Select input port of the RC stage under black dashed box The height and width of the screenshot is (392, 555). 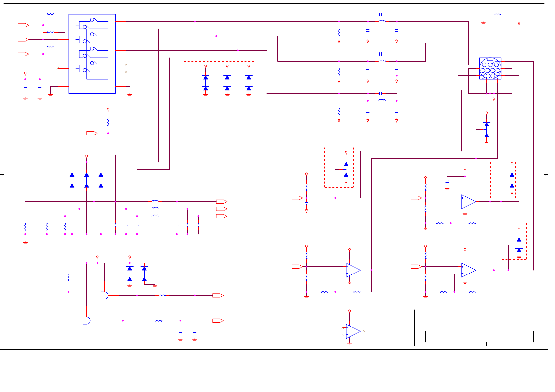(297, 198)
